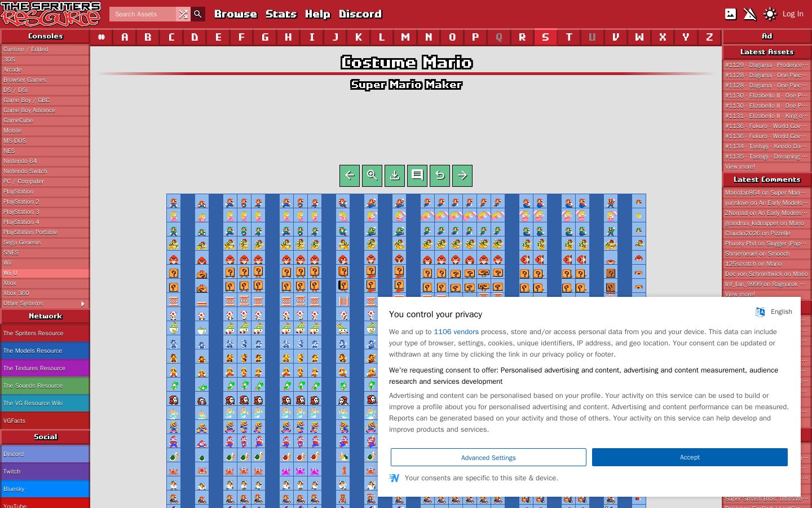Open the Stats menu

pyautogui.click(x=281, y=14)
